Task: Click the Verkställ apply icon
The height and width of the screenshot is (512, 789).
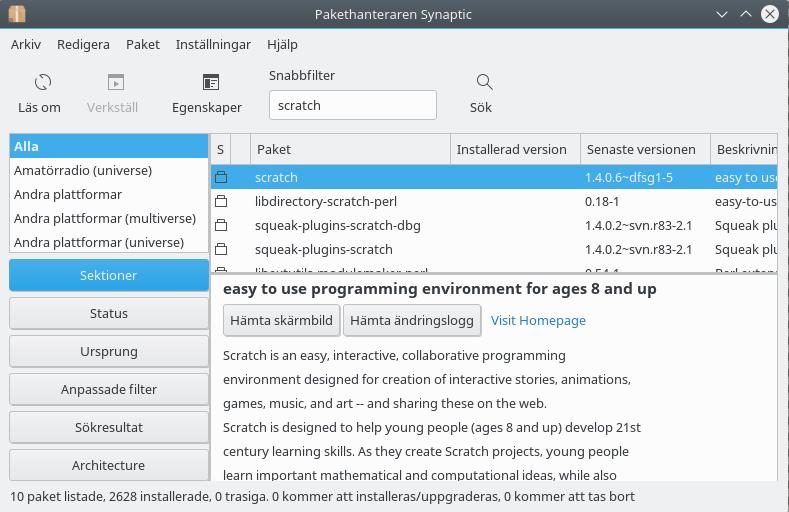Action: pyautogui.click(x=116, y=82)
